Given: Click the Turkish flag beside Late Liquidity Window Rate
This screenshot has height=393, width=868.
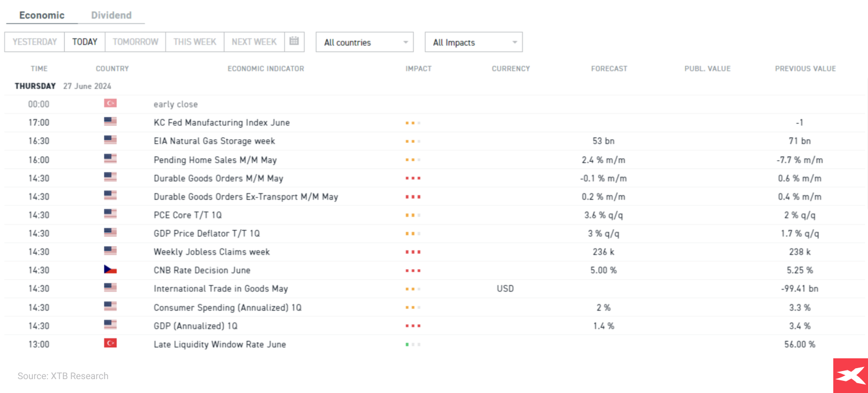Looking at the screenshot, I should tap(110, 344).
